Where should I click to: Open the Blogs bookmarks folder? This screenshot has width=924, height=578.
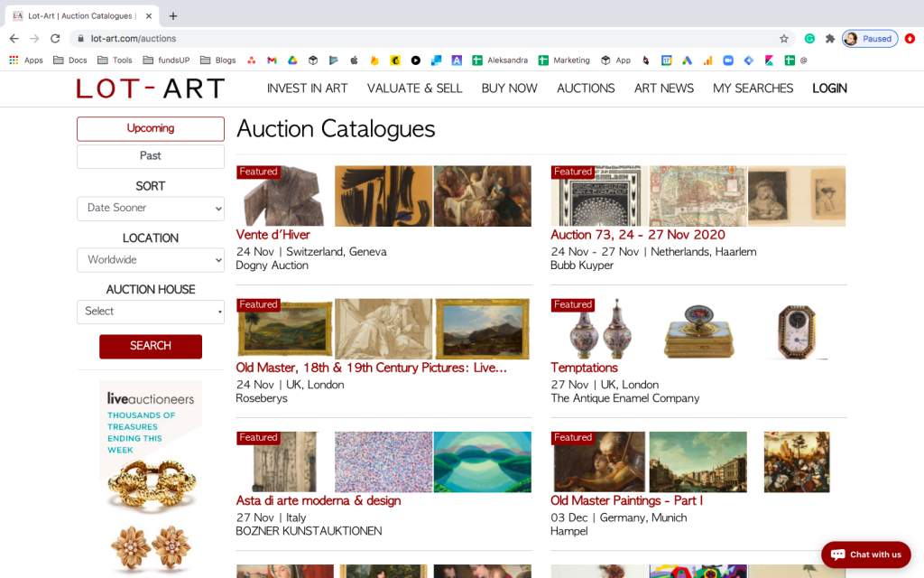218,61
